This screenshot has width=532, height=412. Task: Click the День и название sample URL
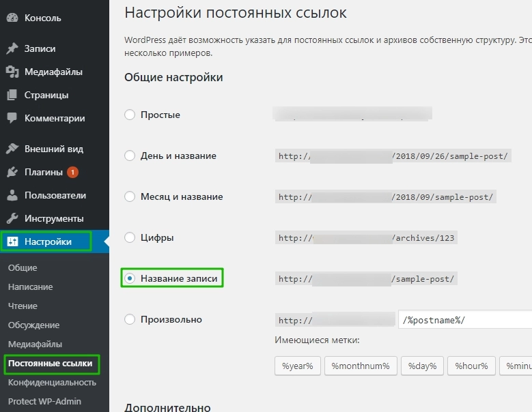[393, 156]
